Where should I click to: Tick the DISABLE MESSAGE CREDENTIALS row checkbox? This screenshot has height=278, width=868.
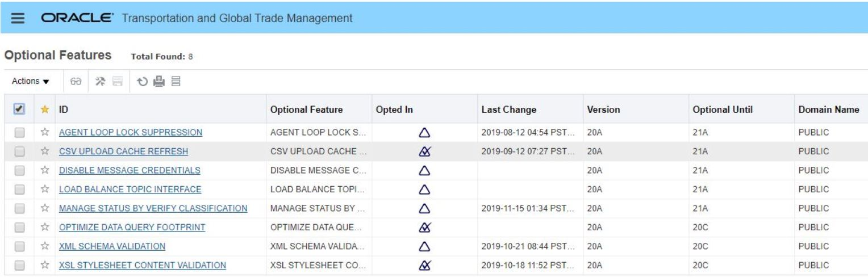coord(19,170)
